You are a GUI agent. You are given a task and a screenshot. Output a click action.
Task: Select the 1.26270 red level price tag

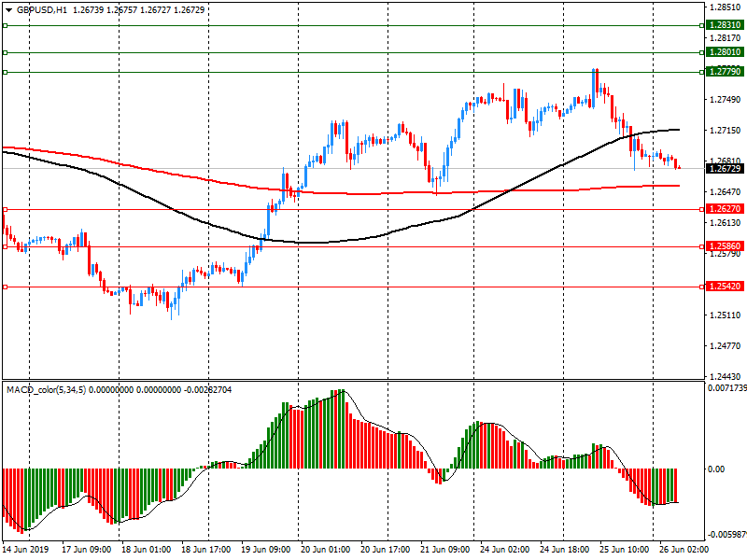tap(725, 209)
